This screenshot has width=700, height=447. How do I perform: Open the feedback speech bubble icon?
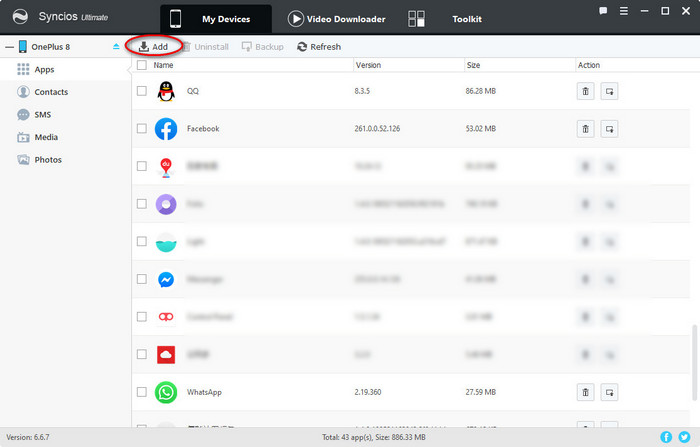603,11
